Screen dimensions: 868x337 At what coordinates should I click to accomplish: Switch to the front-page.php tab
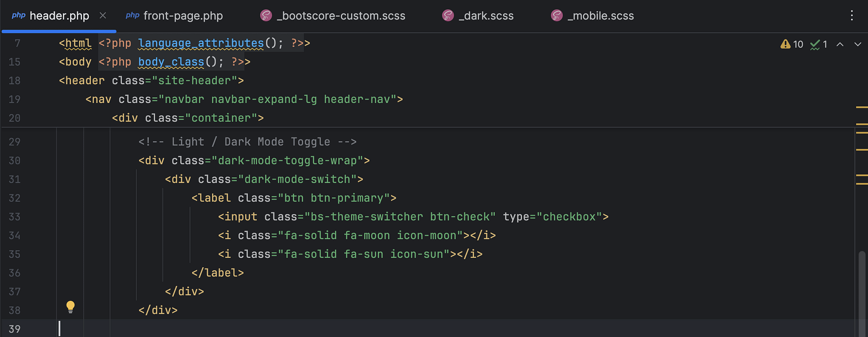(x=183, y=16)
